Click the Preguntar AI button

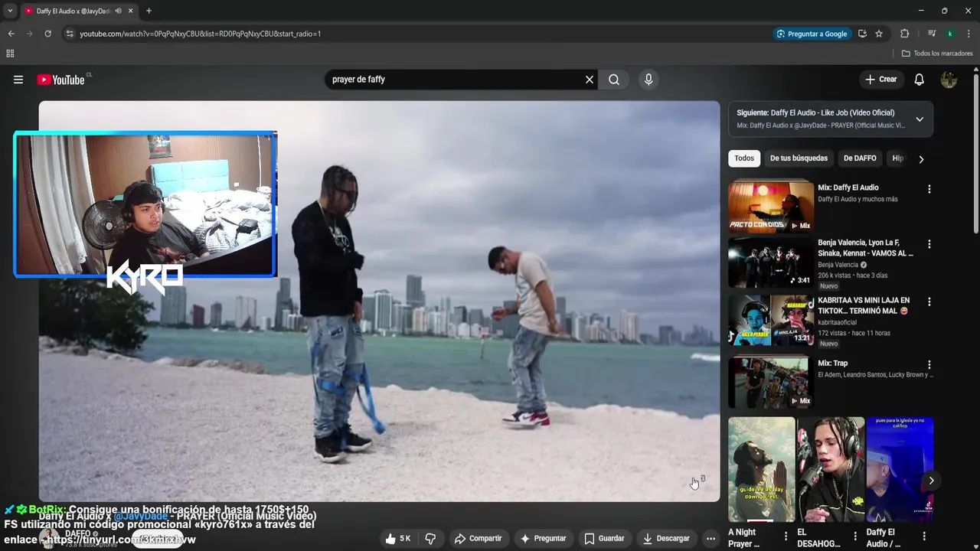click(543, 539)
